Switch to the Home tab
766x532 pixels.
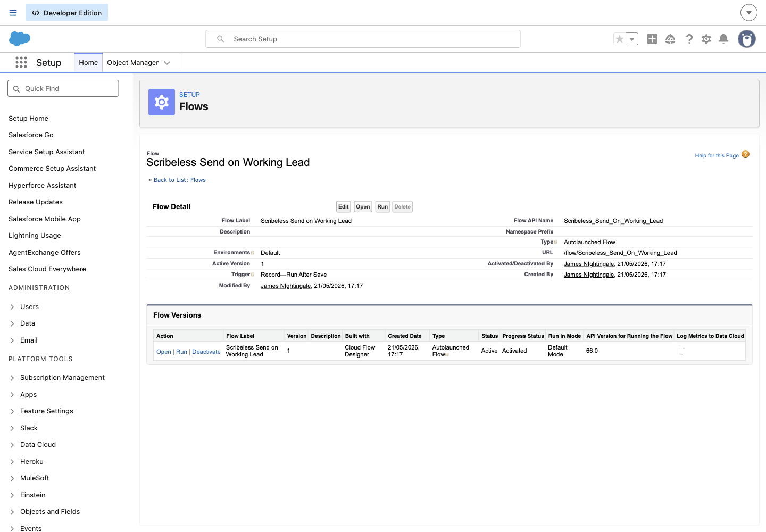(x=88, y=63)
